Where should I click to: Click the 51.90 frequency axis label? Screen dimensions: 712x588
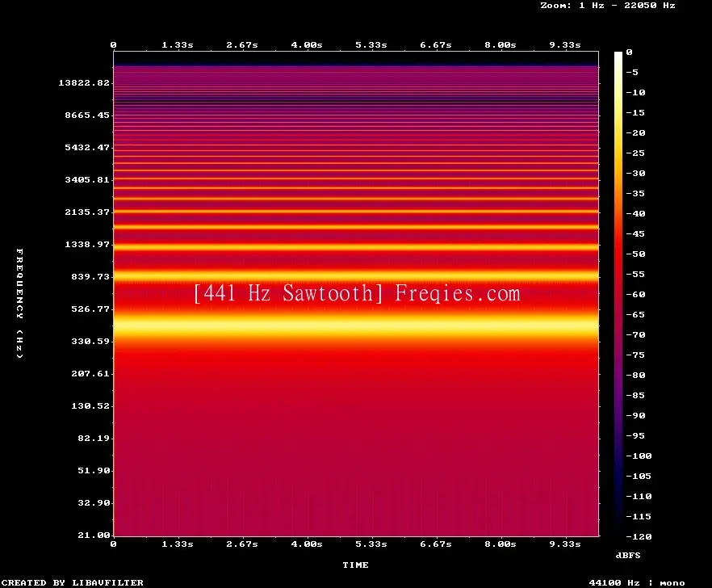tap(94, 470)
